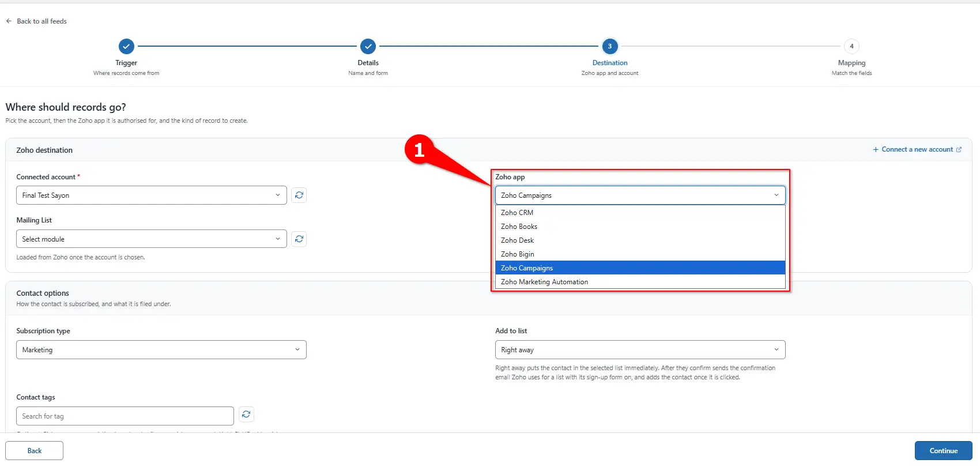Click the Trigger step checkmark circle
Screen dimensions: 980x467
point(126,46)
